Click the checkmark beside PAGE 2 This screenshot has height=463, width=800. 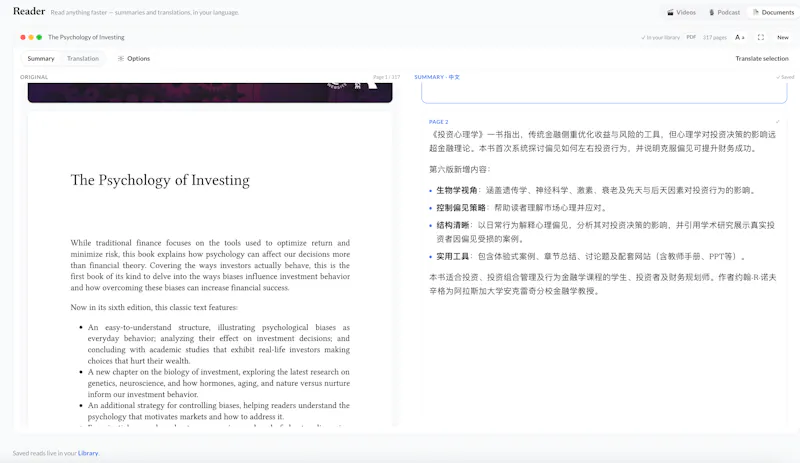778,122
